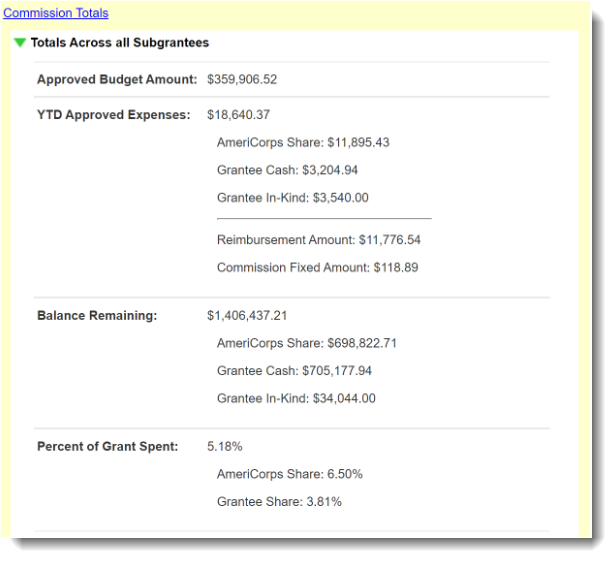615x561 pixels.
Task: Select the YTD Approved Expenses label
Action: [x=113, y=115]
